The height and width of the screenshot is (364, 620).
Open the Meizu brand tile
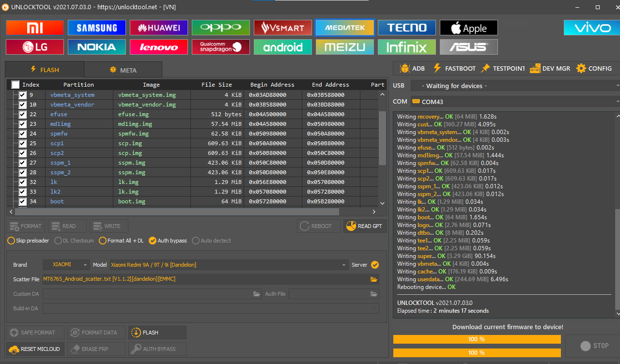click(x=345, y=47)
